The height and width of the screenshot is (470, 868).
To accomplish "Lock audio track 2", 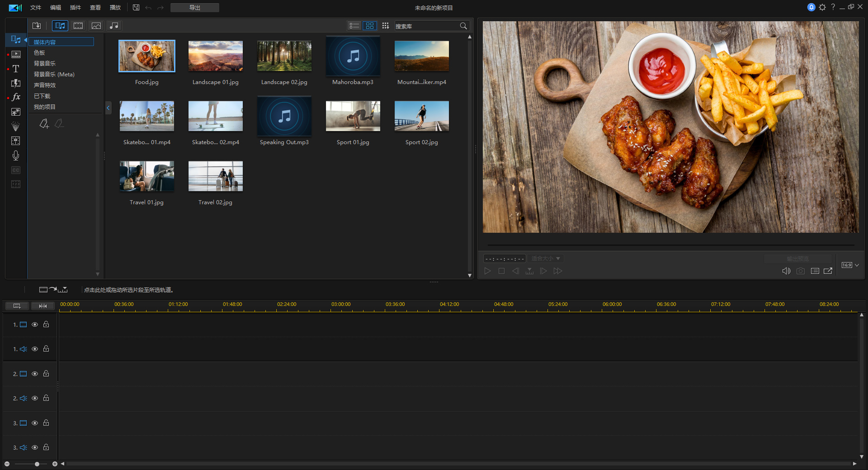I will pyautogui.click(x=46, y=398).
